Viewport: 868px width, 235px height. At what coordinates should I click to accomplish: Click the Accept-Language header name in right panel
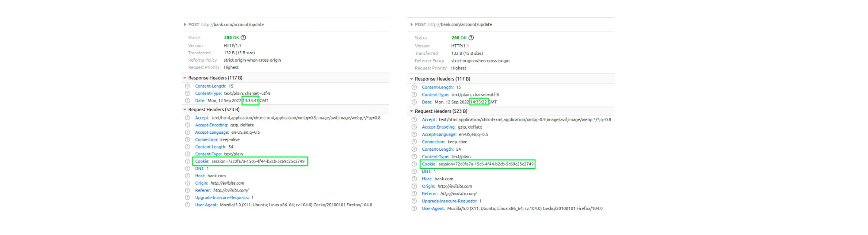439,135
